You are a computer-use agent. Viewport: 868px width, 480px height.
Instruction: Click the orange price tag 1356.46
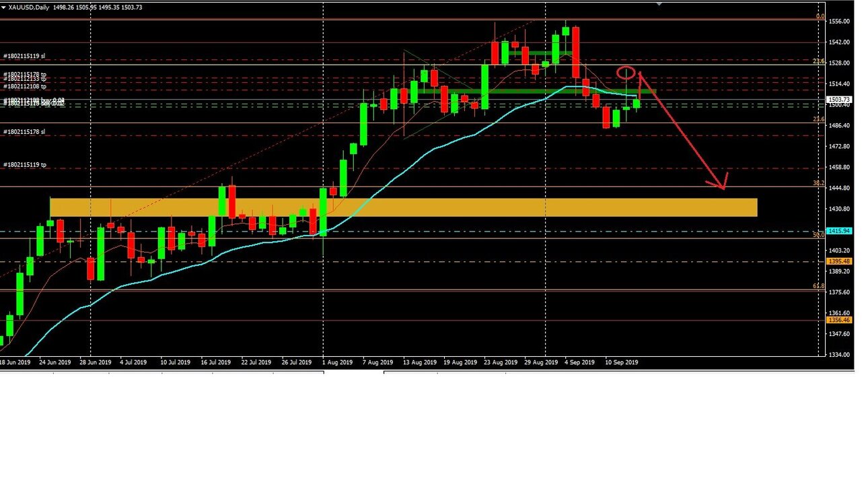coord(840,320)
